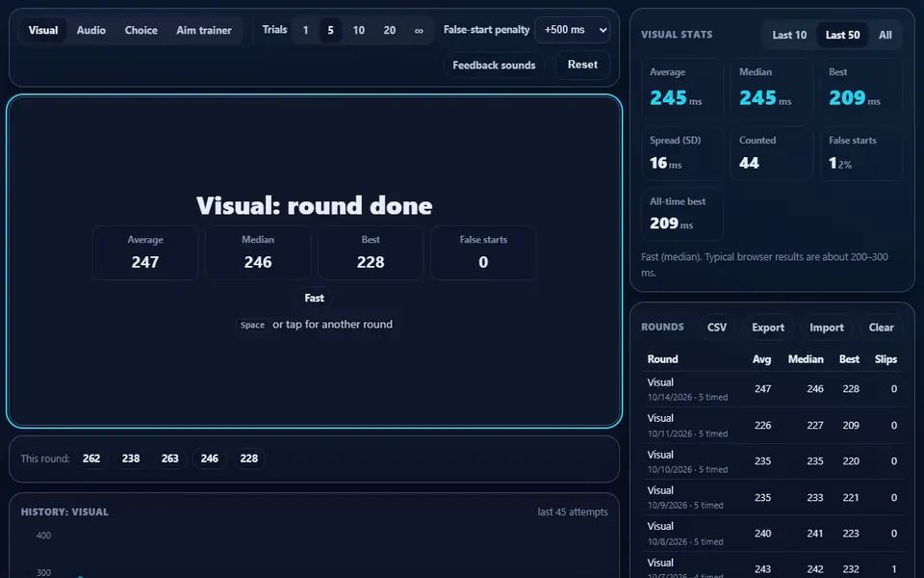
Task: Switch to Visual test mode
Action: (43, 30)
